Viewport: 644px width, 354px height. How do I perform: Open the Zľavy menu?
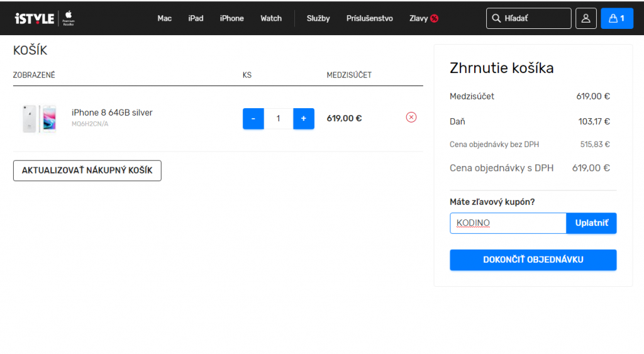(418, 18)
